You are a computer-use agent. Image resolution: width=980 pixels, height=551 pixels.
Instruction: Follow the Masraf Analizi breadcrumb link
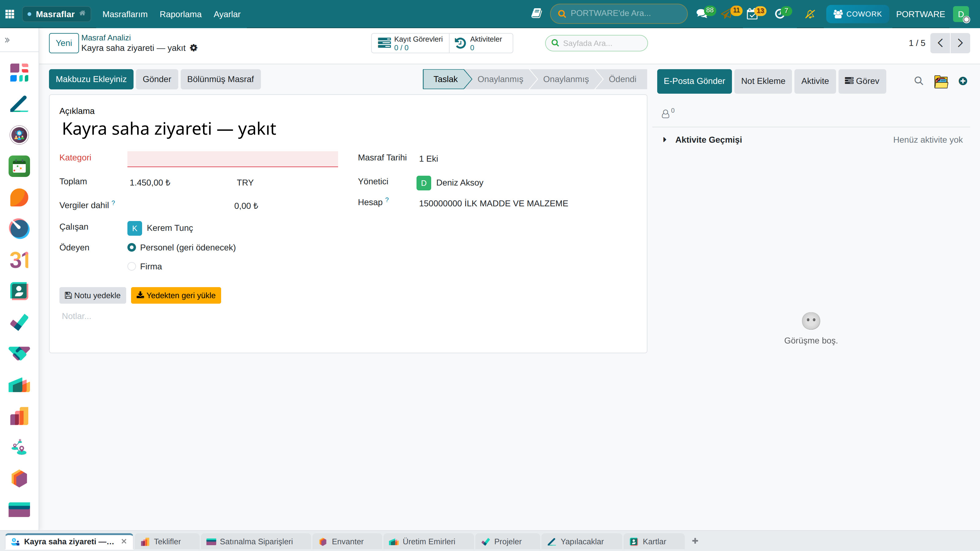(106, 38)
